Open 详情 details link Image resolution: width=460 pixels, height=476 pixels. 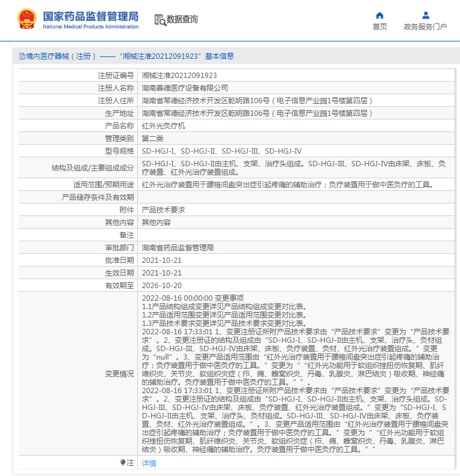(x=149, y=463)
